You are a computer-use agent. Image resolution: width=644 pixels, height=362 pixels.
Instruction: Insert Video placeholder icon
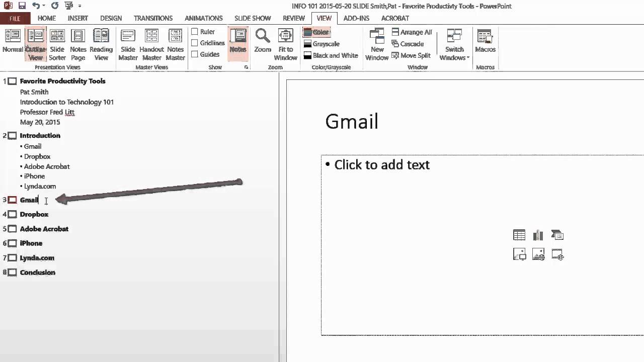click(557, 254)
